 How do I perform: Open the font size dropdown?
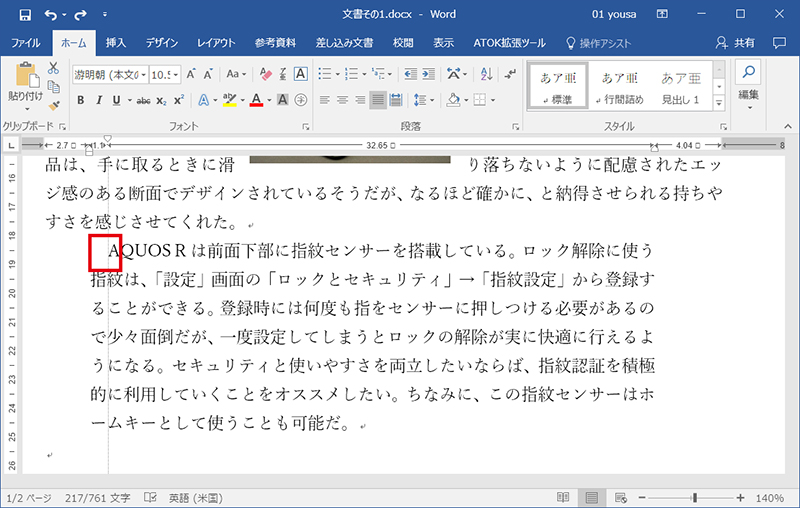[x=176, y=75]
